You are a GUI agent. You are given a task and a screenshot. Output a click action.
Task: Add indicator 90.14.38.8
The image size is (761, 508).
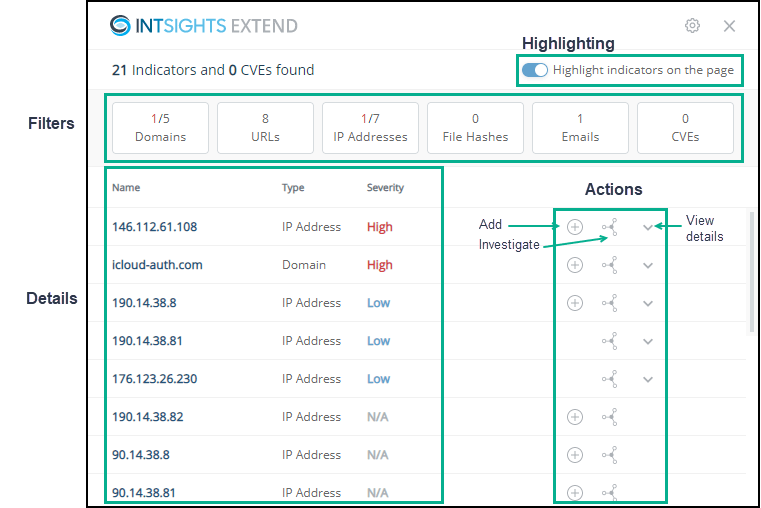point(575,455)
